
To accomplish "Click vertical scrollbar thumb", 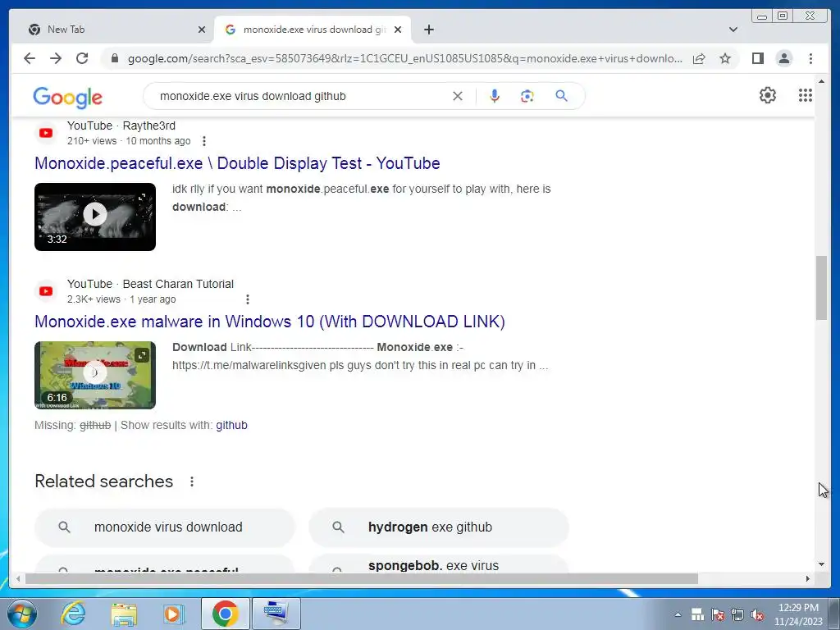I will pyautogui.click(x=821, y=288).
